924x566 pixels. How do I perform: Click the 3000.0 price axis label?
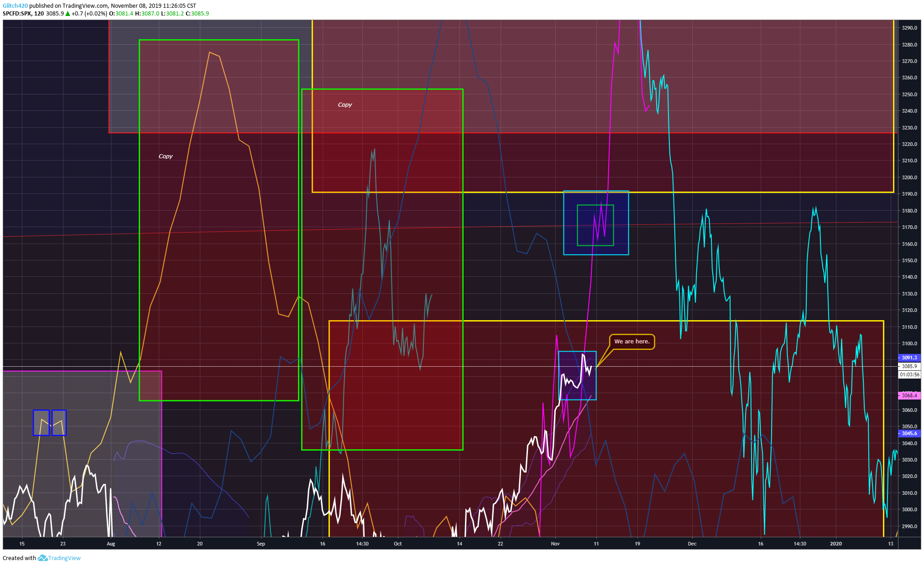coord(909,509)
